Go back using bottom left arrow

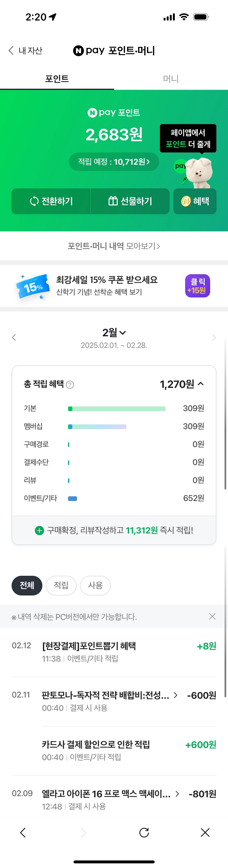point(23,833)
